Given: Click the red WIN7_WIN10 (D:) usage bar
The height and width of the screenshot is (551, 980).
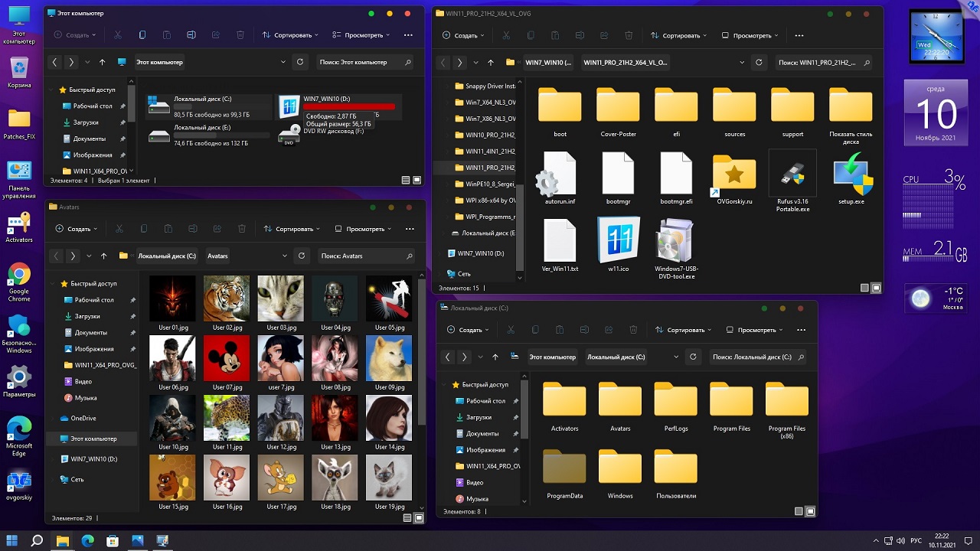Looking at the screenshot, I should pos(349,107).
